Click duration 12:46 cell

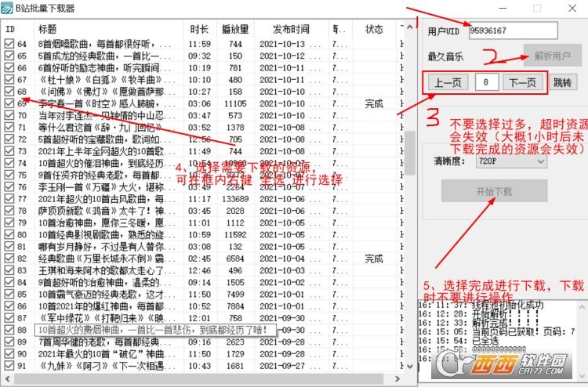coord(200,270)
